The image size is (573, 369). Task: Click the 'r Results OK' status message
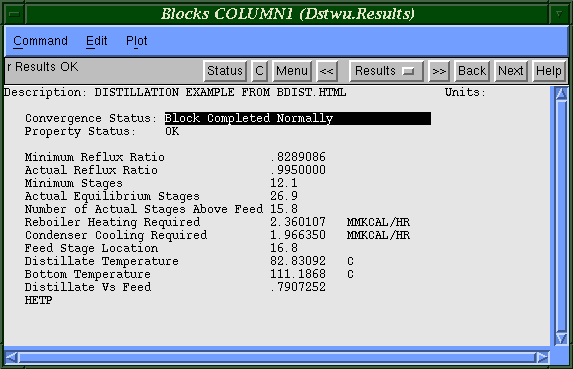[x=42, y=67]
